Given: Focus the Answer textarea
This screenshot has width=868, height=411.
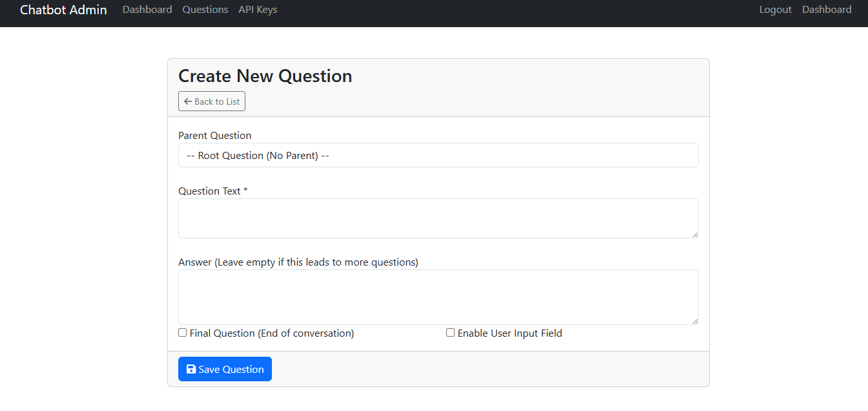Looking at the screenshot, I should (439, 297).
